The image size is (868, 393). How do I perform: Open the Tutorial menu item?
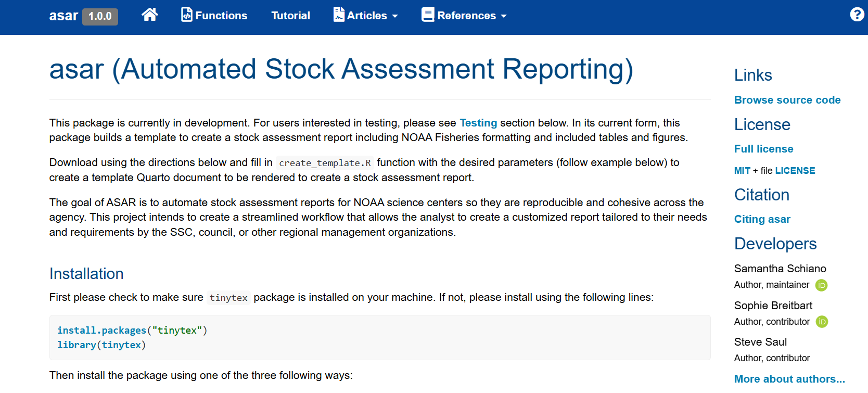[x=290, y=16]
